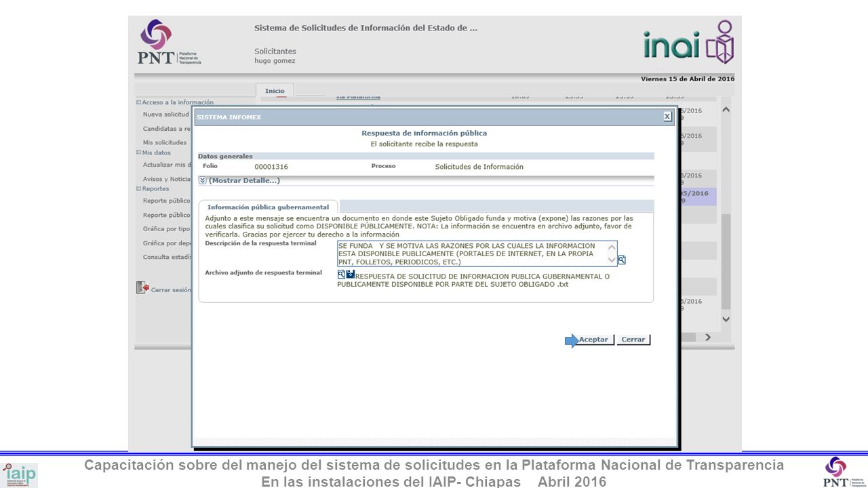Open Gráfica por tipo in the sidebar

(x=167, y=229)
